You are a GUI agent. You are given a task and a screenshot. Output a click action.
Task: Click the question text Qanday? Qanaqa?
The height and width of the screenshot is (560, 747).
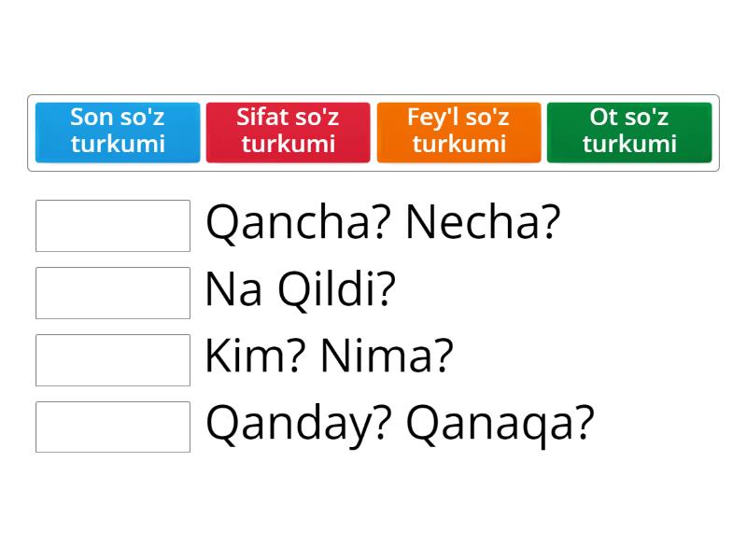pos(400,424)
